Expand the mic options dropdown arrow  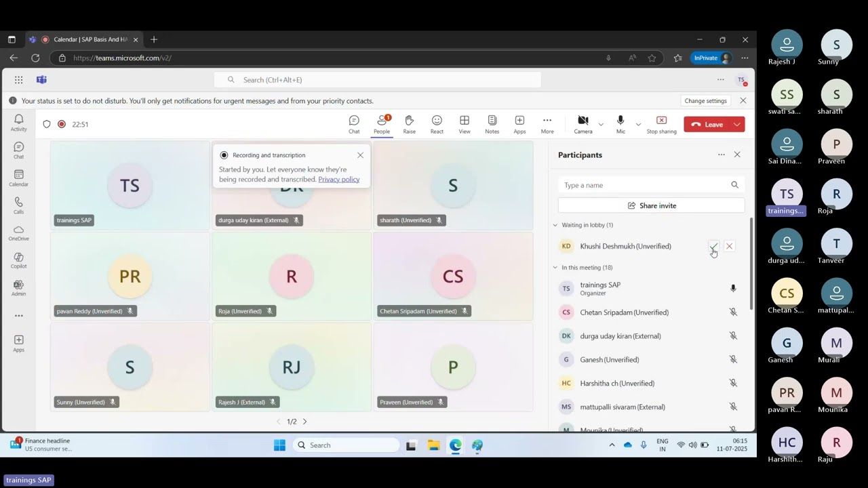(638, 124)
